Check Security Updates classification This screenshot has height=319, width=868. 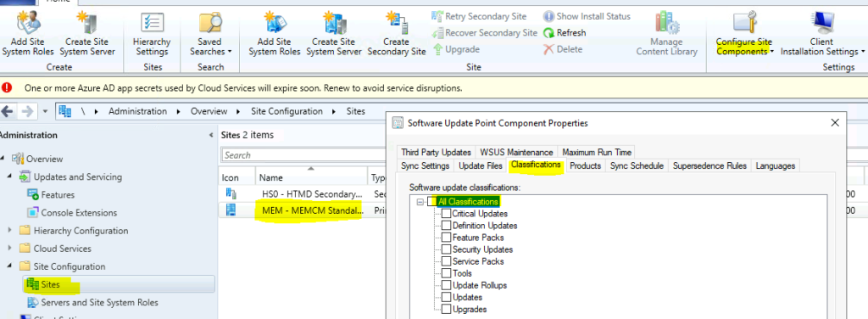pos(446,249)
